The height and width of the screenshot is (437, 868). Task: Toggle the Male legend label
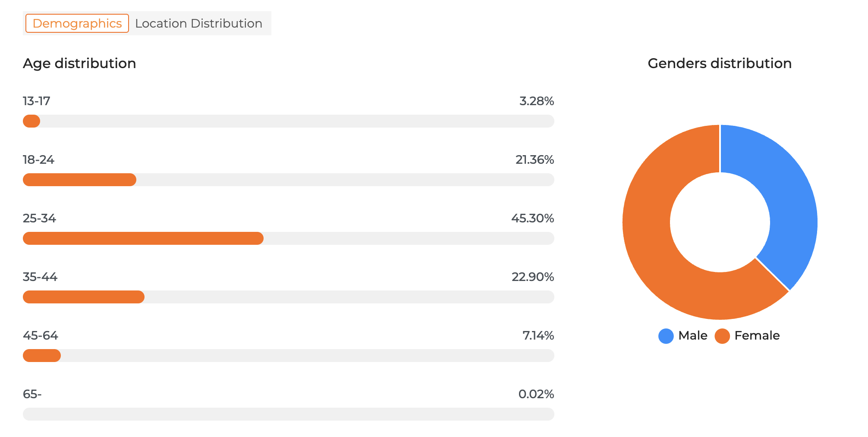point(692,336)
